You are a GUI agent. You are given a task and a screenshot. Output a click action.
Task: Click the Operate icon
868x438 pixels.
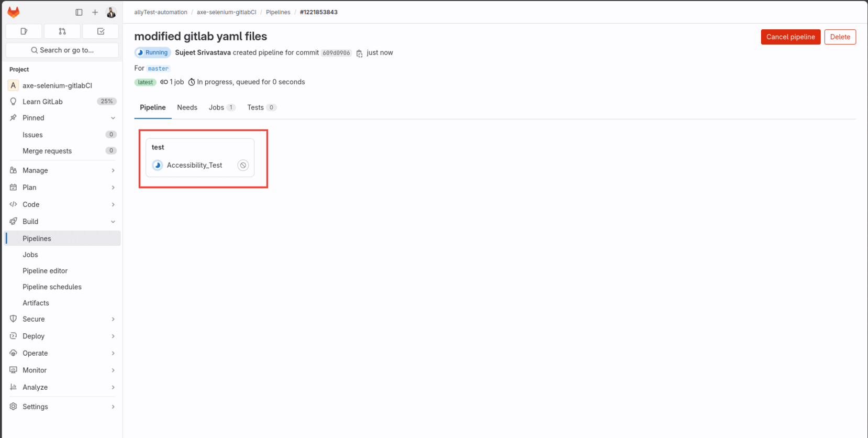(x=13, y=353)
